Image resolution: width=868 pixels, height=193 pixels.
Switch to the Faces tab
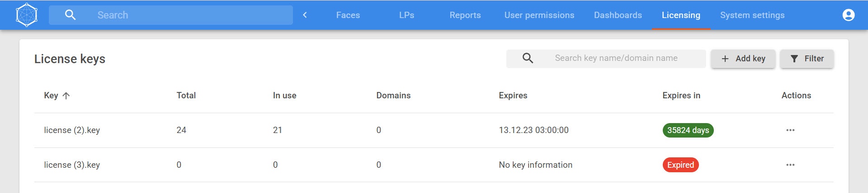[348, 15]
